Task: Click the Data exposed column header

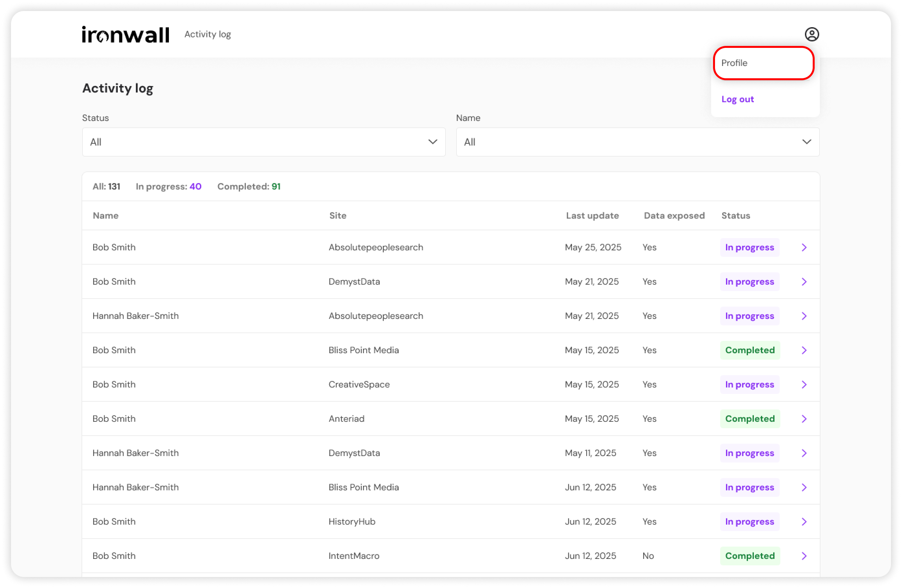Action: click(674, 216)
